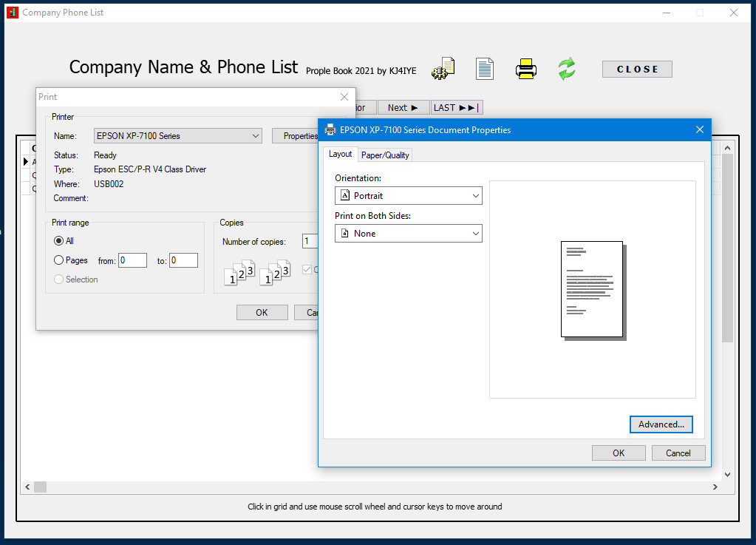The width and height of the screenshot is (756, 545).
Task: Close the Document Properties dialog with X
Action: click(x=700, y=129)
